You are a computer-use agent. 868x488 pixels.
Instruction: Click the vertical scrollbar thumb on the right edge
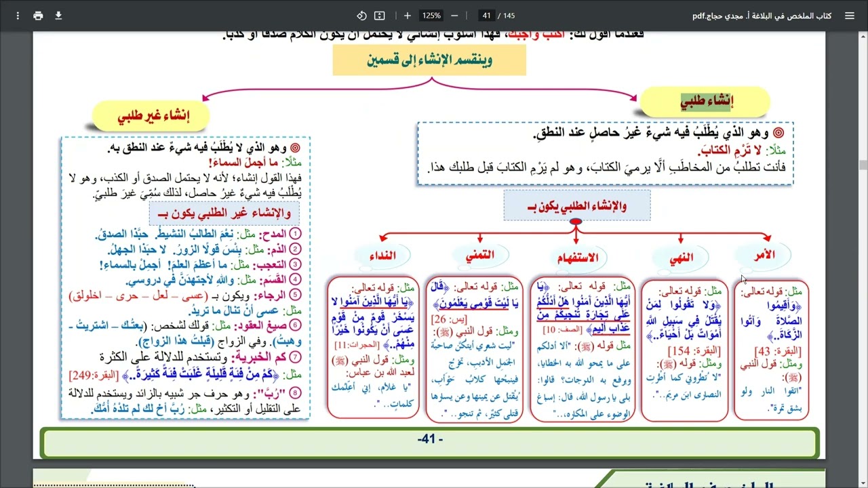[x=863, y=165]
